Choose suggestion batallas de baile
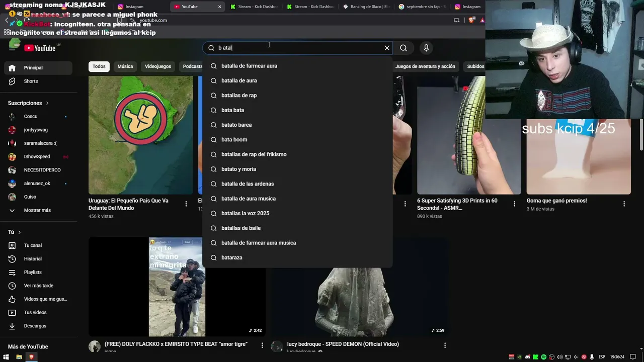Screen dimensions: 644x362 [297, 228]
